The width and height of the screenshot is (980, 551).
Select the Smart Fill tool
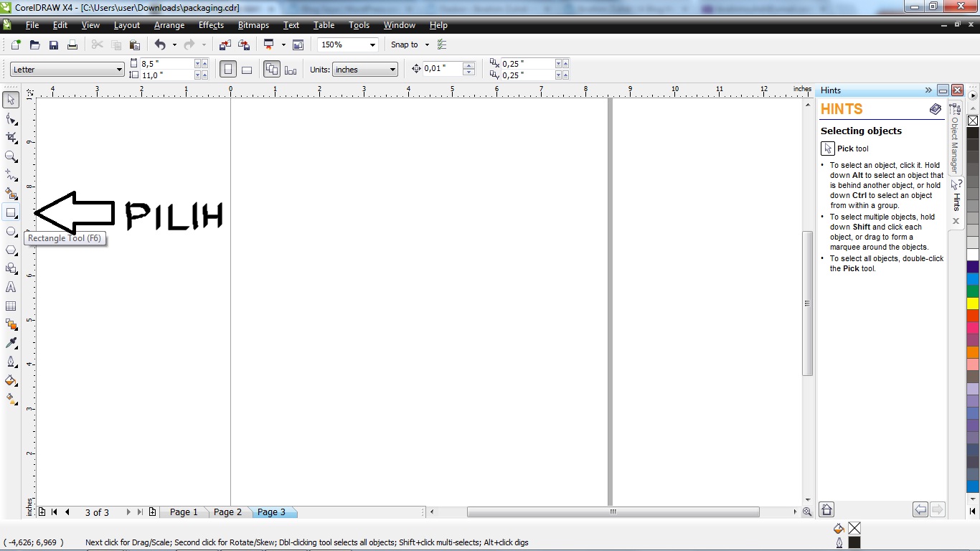11,194
